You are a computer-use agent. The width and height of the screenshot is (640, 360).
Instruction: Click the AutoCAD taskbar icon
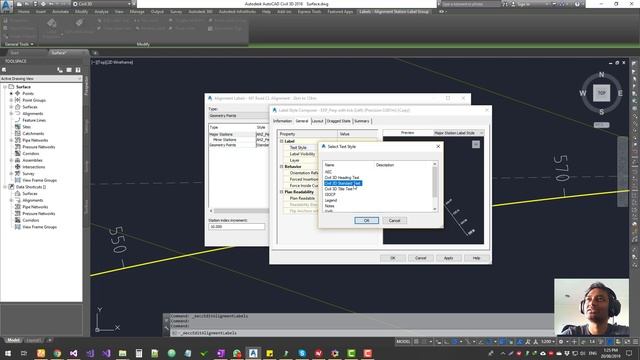coord(253,353)
